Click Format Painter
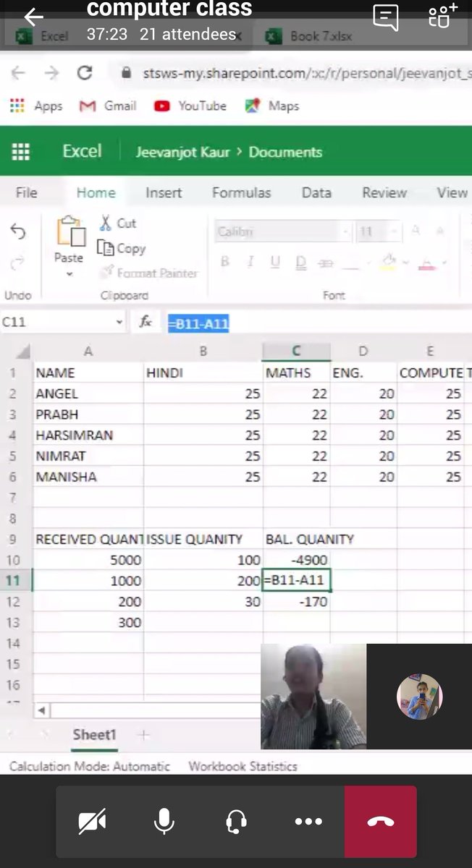The image size is (472, 868). [148, 273]
